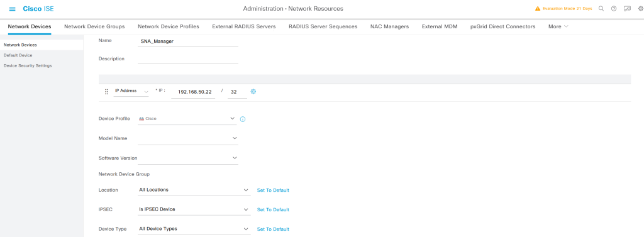
Task: Click the settings gear in top bar
Action: pos(641,9)
